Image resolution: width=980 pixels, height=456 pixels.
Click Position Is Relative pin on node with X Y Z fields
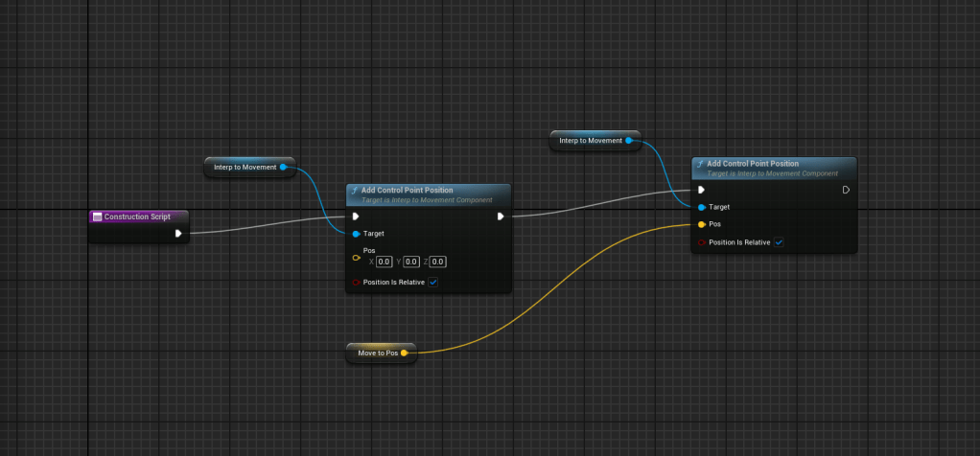click(356, 283)
